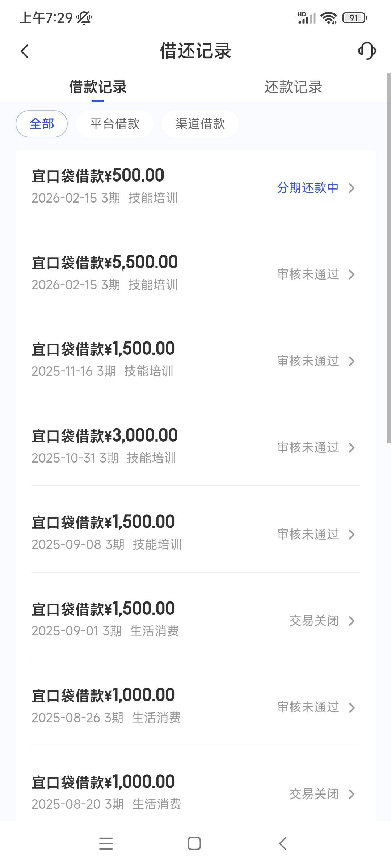Open chevron of 2025-09-01 交易关闭 loan

pyautogui.click(x=351, y=621)
